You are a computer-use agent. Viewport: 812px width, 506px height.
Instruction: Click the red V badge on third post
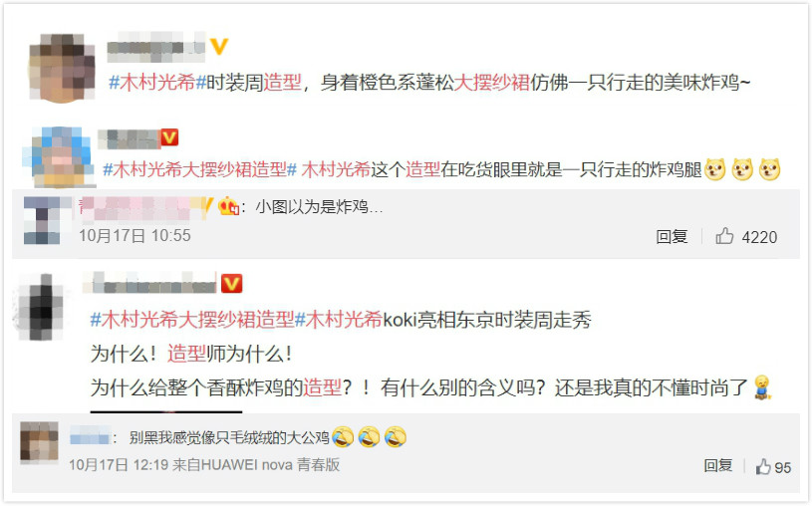coord(231,284)
